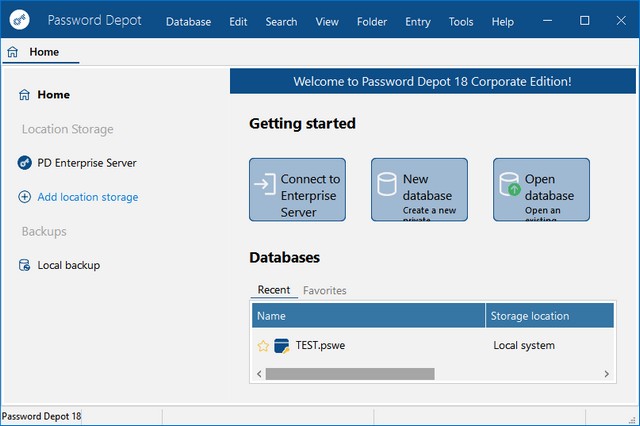Click the Storage location column header
The height and width of the screenshot is (426, 640).
pos(548,316)
